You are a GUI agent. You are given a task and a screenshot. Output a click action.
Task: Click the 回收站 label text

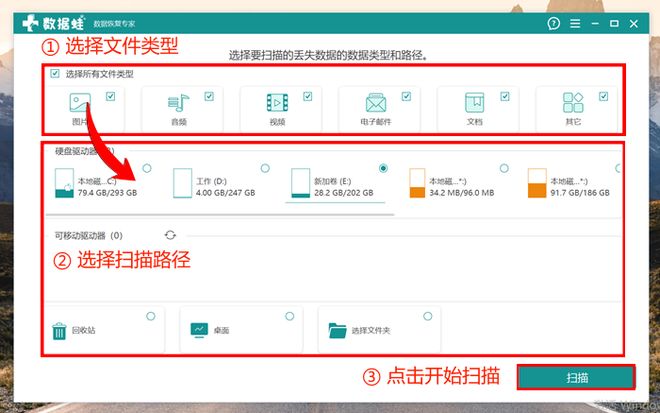(x=83, y=330)
